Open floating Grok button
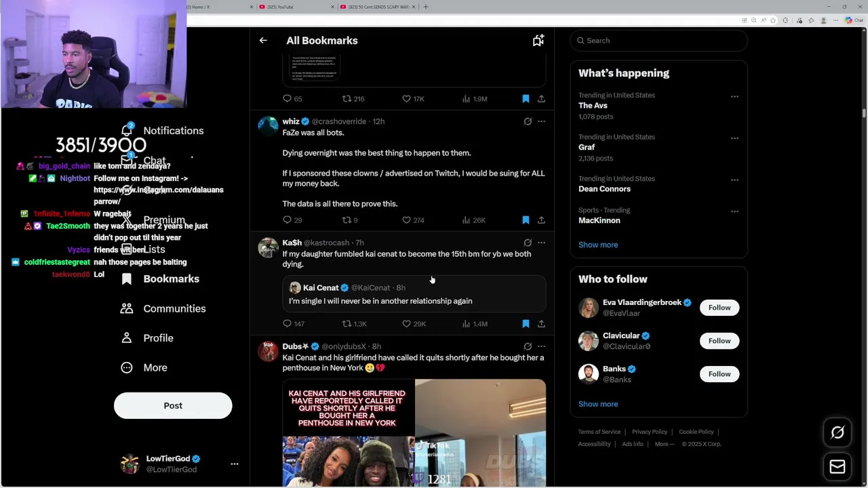The image size is (868, 488). [x=837, y=432]
